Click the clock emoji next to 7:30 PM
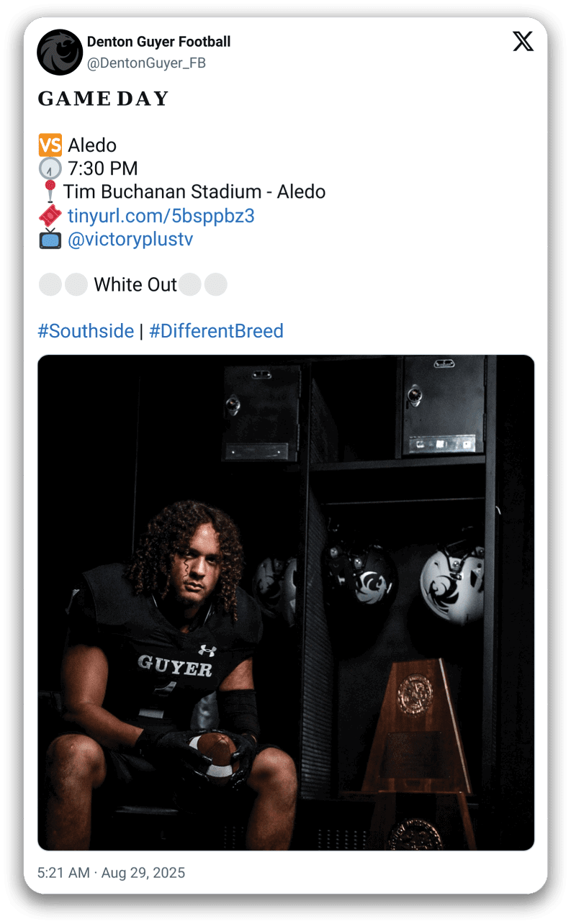Image resolution: width=571 pixels, height=924 pixels. (x=50, y=169)
